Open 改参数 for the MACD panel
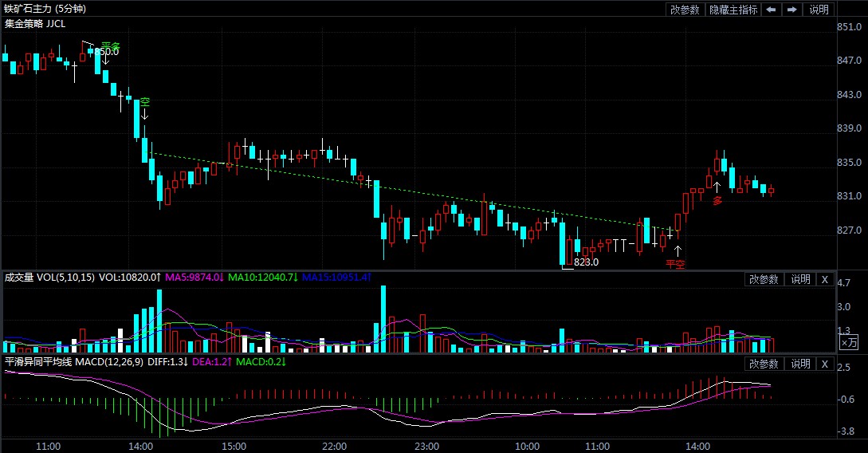This screenshot has height=453, width=868. 763,364
